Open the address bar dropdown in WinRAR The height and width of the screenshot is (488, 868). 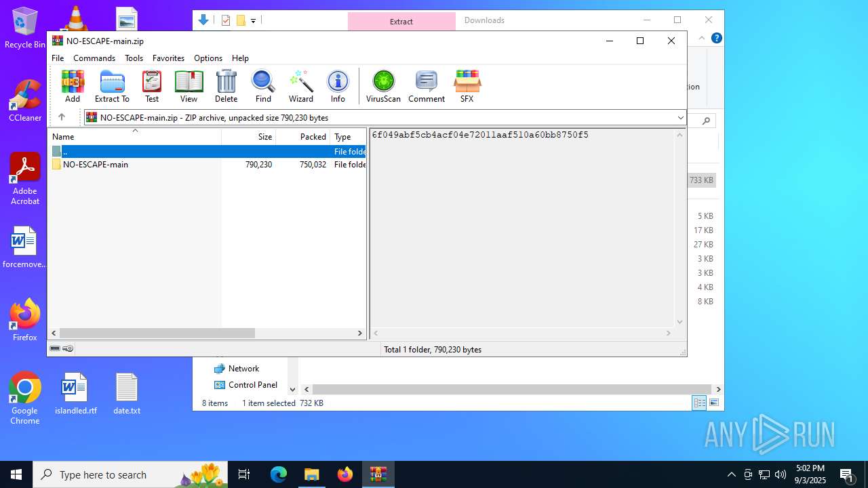point(680,118)
